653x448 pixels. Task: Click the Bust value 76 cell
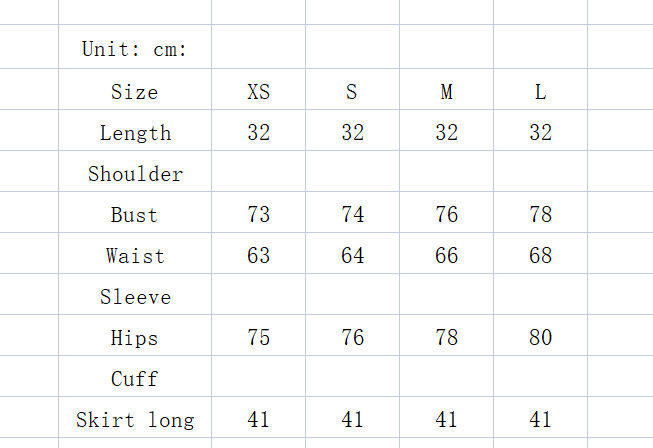446,215
